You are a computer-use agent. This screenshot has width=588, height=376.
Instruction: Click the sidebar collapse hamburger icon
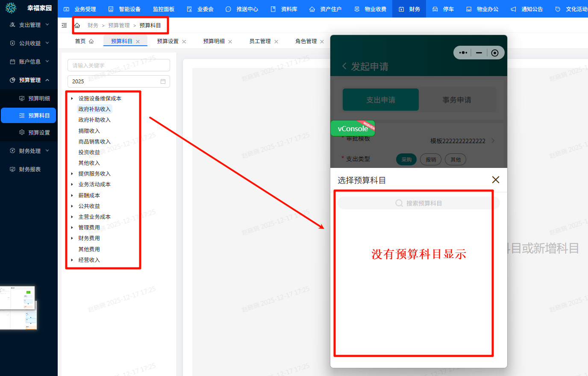[64, 26]
